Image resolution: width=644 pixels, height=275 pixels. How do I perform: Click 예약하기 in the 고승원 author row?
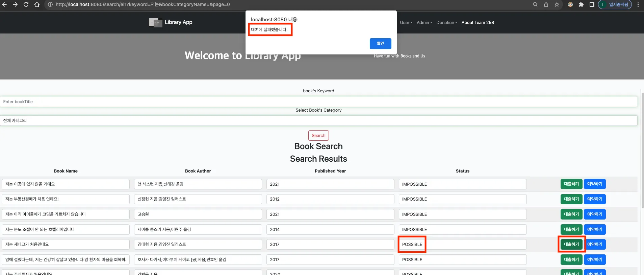595,214
